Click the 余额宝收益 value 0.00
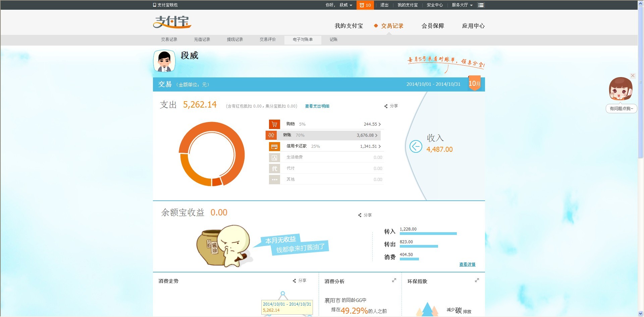This screenshot has width=644, height=317. pos(219,212)
